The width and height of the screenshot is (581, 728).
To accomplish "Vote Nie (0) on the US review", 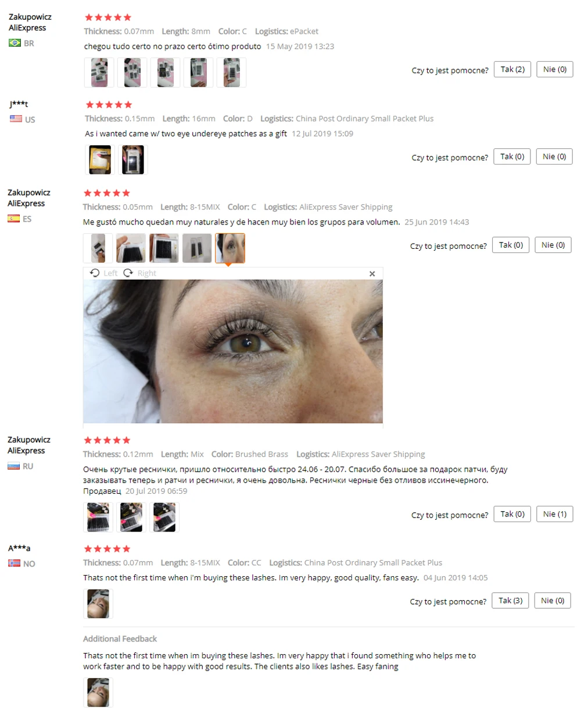I will (554, 157).
